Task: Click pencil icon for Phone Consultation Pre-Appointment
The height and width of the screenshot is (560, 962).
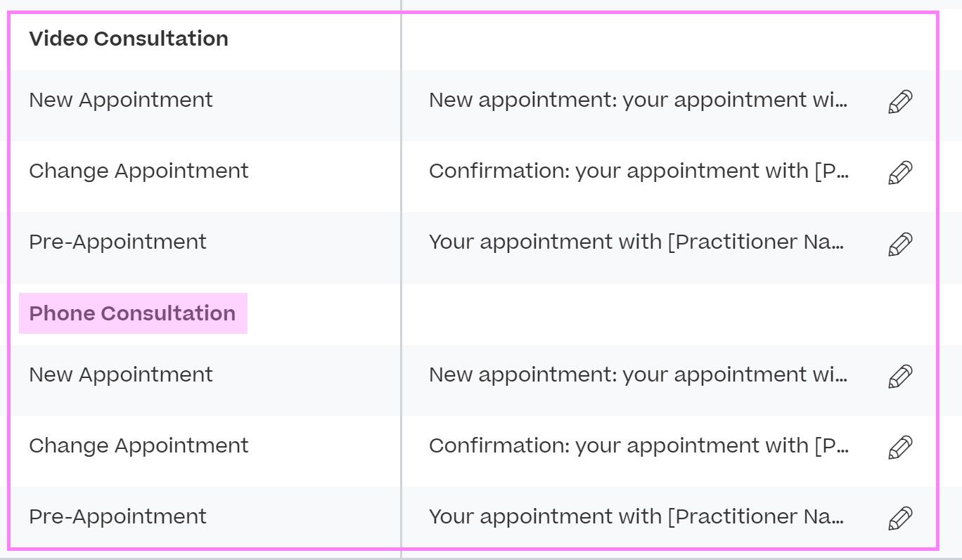Action: [900, 519]
